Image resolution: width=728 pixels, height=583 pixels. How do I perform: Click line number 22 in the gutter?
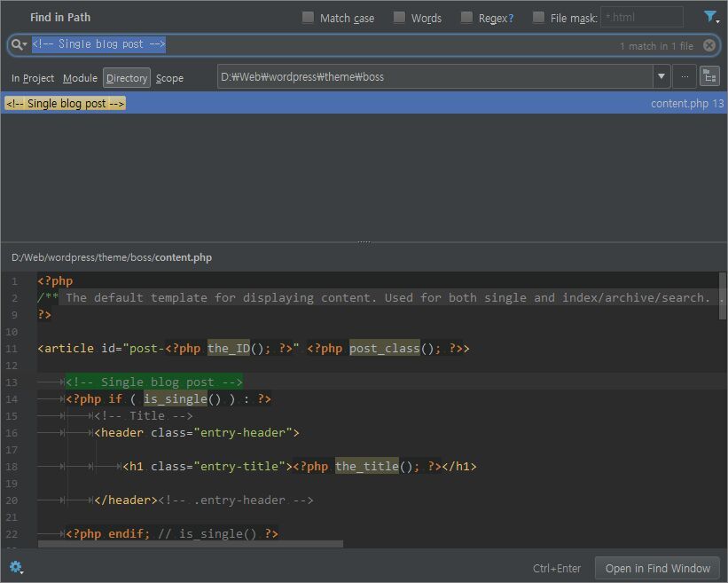(12, 534)
